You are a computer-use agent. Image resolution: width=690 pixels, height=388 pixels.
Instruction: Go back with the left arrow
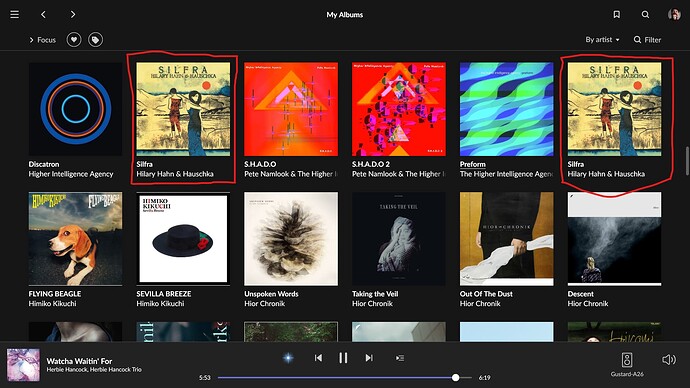(x=43, y=15)
